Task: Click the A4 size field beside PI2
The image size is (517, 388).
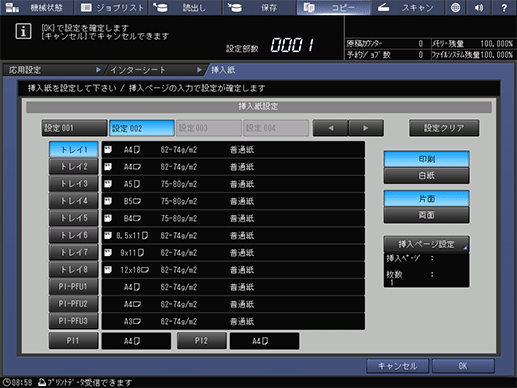Action: coord(264,341)
